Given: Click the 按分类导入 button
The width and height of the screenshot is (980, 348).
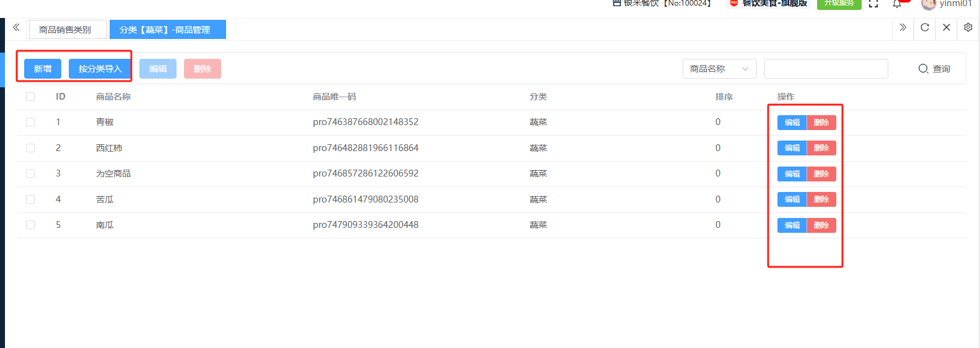Looking at the screenshot, I should tap(100, 69).
